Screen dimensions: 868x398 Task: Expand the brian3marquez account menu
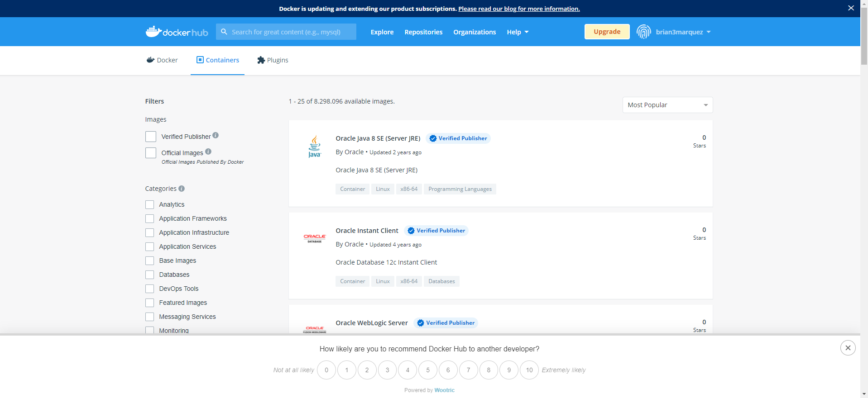(x=683, y=32)
